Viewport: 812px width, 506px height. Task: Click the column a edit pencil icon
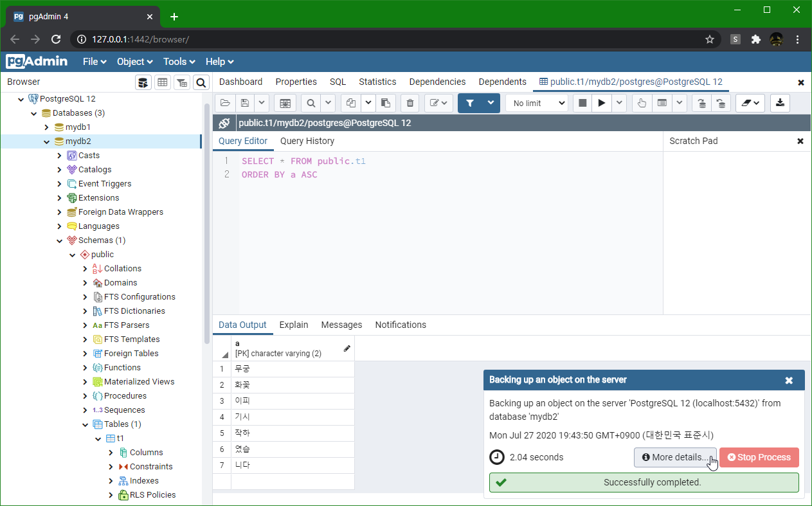point(347,348)
